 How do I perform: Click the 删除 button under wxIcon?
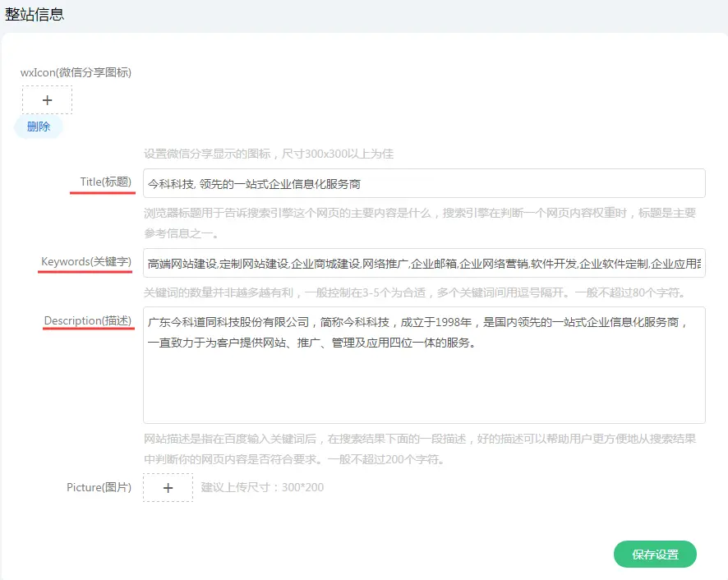(x=39, y=127)
